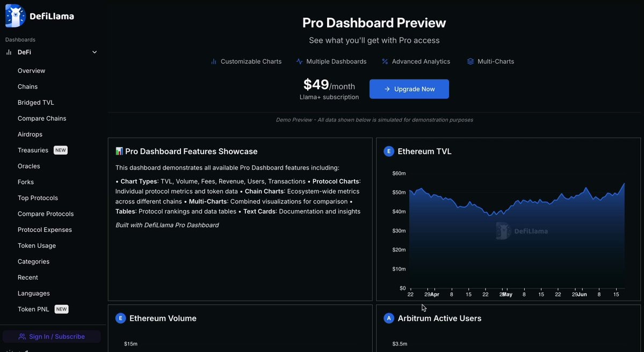Screen dimensions: 644x352
Task: Click the Llama+ subscription text
Action: (329, 97)
